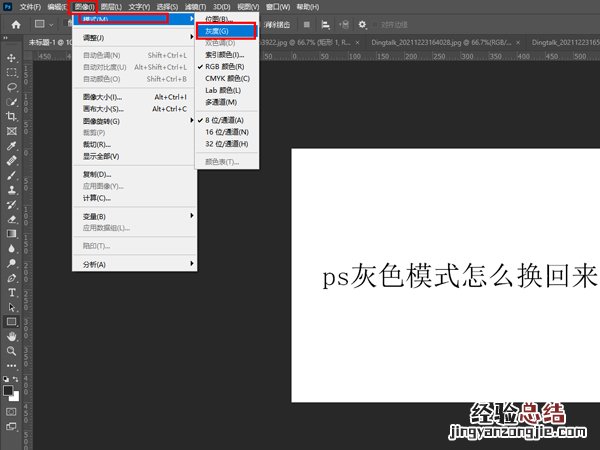The height and width of the screenshot is (450, 600).
Task: Click the foreground color swatch
Action: [9, 388]
